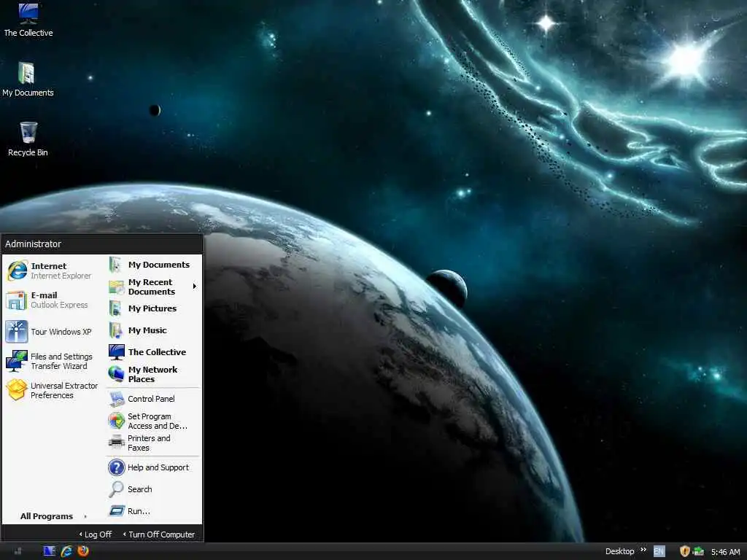Open Set Program Access and Defaults
Image resolution: width=747 pixels, height=560 pixels.
(x=153, y=421)
